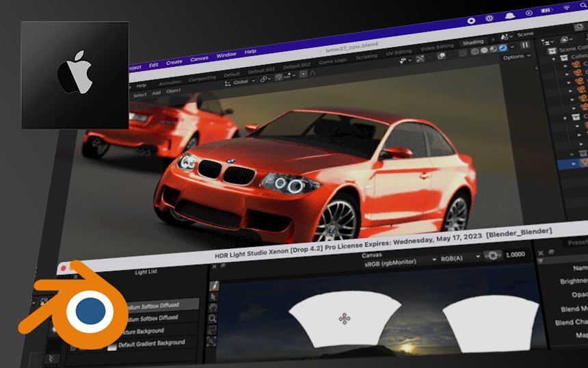The height and width of the screenshot is (368, 588).
Task: Click the light handle on the left softbox
Action: 344,319
